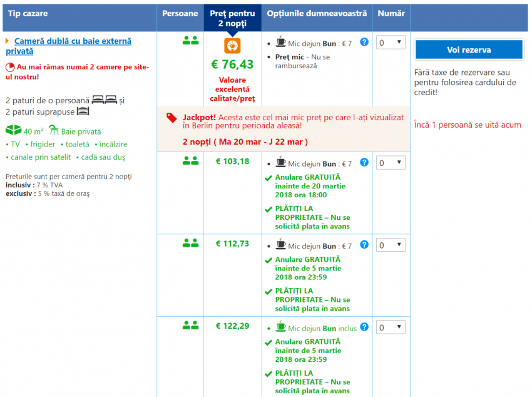Click the € 103,18 price

(x=232, y=162)
